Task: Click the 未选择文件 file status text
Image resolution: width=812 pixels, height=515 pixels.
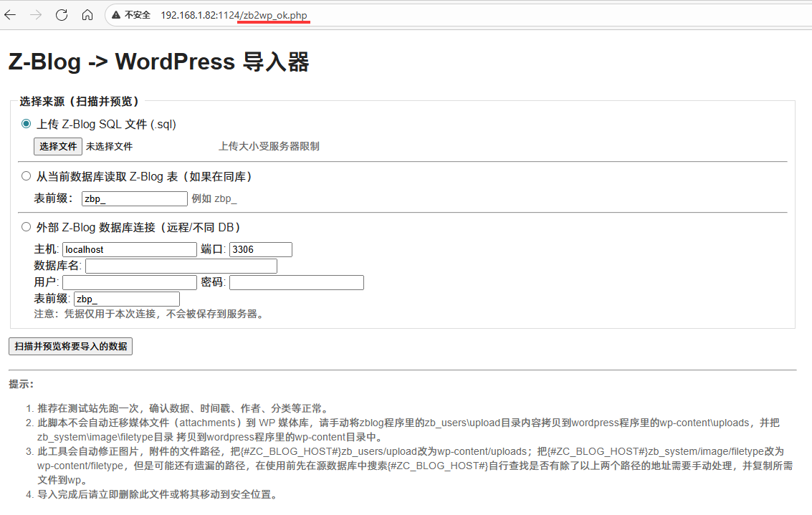Action: click(109, 146)
